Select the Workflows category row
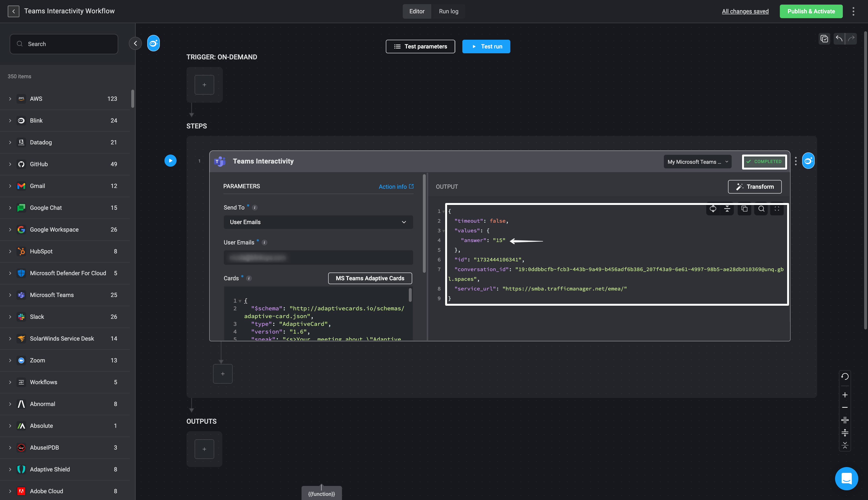Image resolution: width=868 pixels, height=500 pixels. click(x=65, y=382)
